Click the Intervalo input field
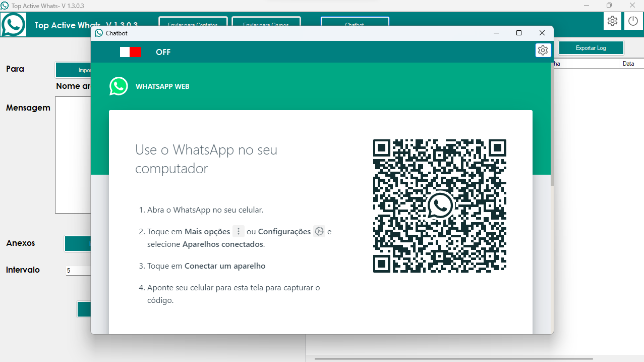Viewport: 644px width, 362px height. (78, 271)
